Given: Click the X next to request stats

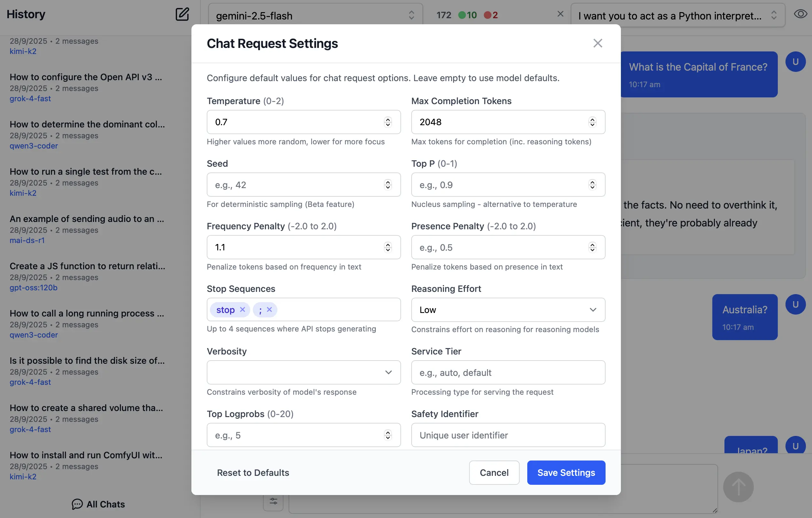Looking at the screenshot, I should point(561,14).
